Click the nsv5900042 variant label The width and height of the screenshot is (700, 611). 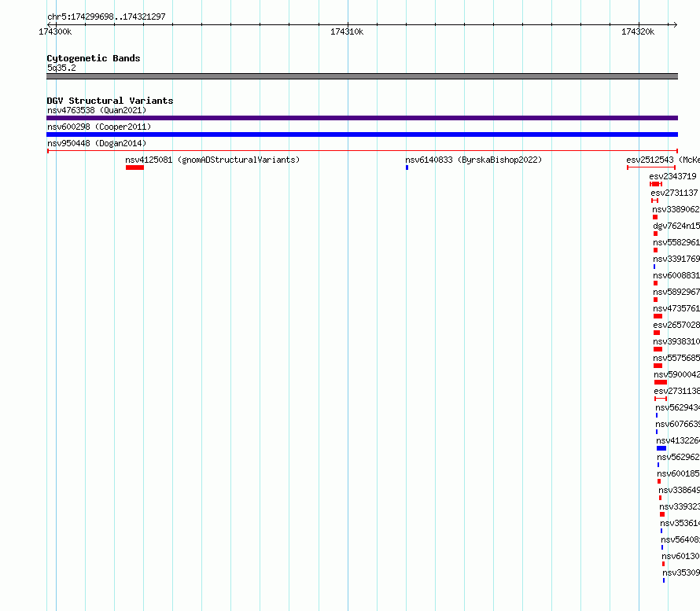[676, 374]
